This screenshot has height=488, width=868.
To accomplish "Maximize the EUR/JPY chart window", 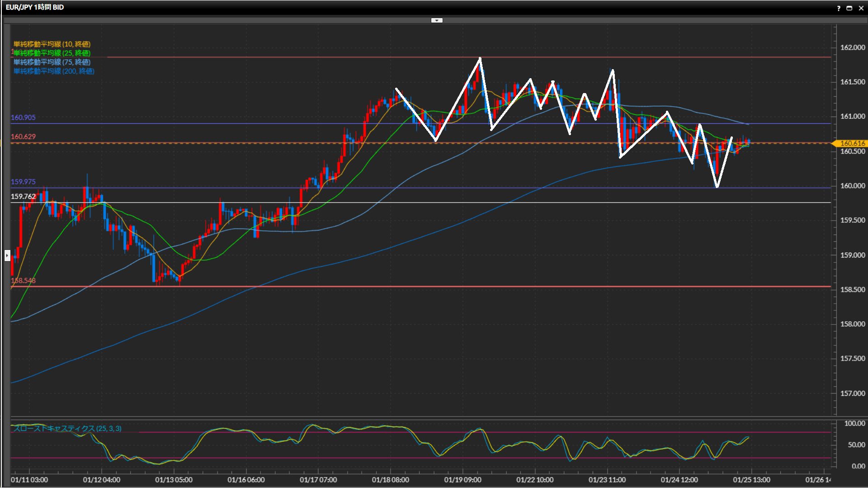I will tap(849, 8).
